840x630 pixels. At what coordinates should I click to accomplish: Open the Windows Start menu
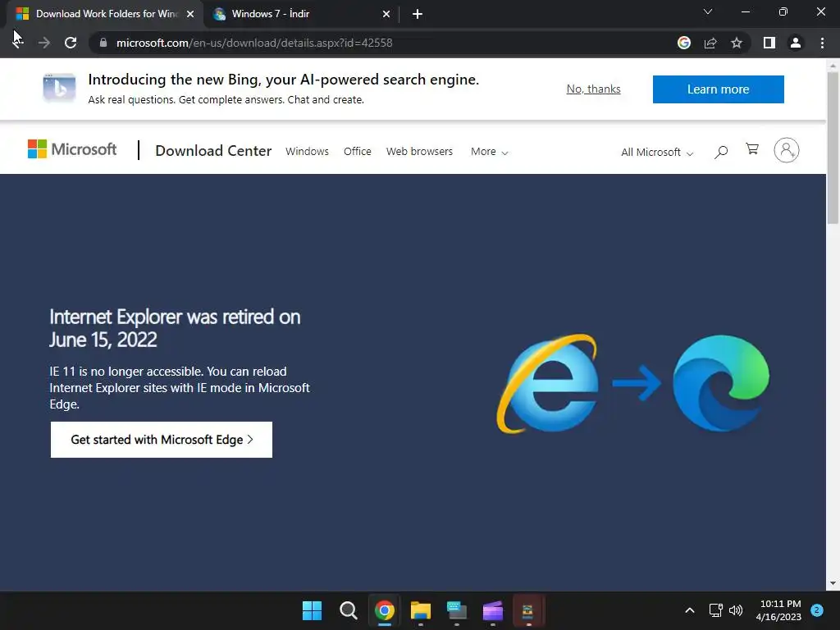[x=312, y=610]
